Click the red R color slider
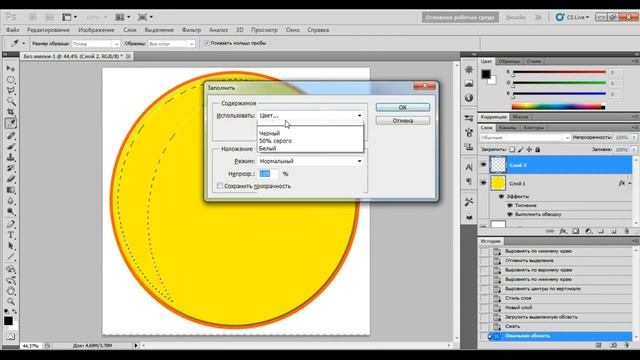 coord(559,72)
